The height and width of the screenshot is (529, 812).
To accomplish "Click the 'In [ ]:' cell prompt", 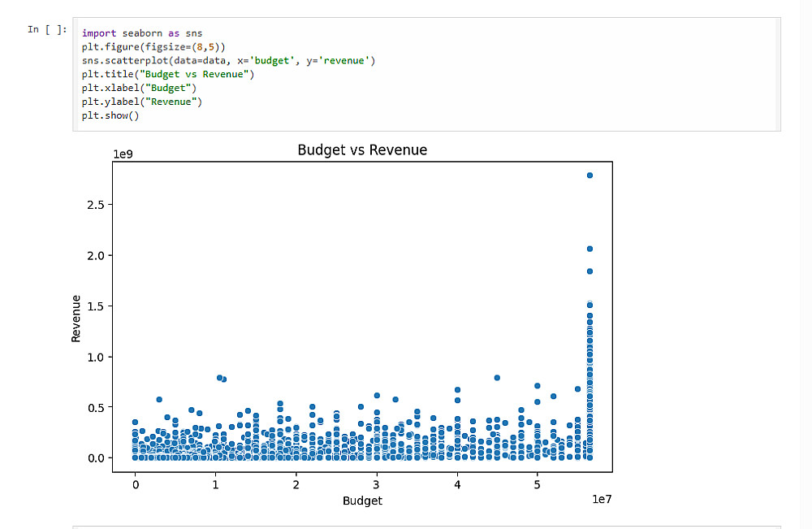I will pyautogui.click(x=47, y=29).
